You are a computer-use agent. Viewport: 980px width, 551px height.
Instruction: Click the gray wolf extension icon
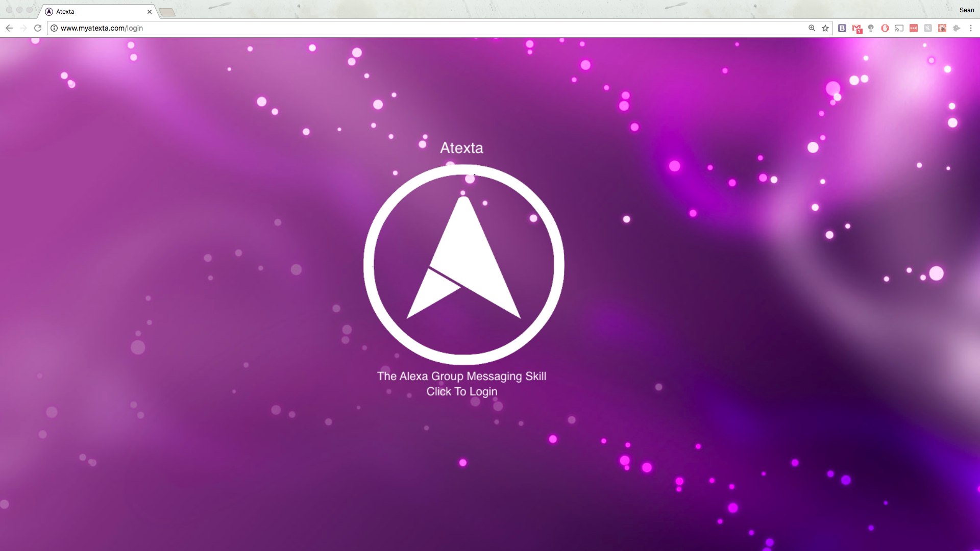pos(957,28)
